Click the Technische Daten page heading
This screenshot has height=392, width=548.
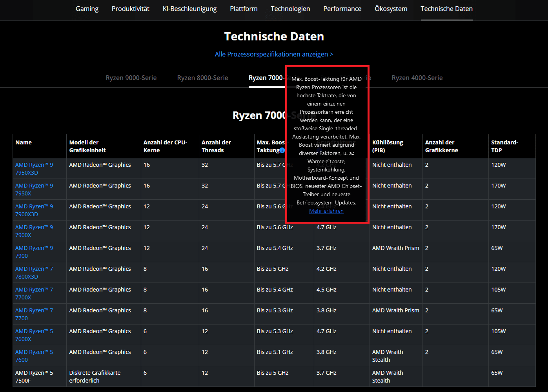(x=274, y=36)
